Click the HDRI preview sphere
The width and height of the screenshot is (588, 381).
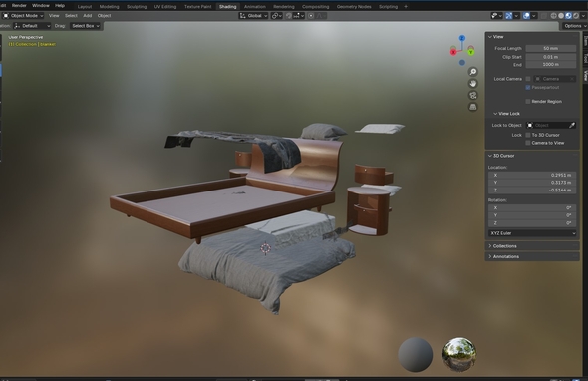pos(459,354)
